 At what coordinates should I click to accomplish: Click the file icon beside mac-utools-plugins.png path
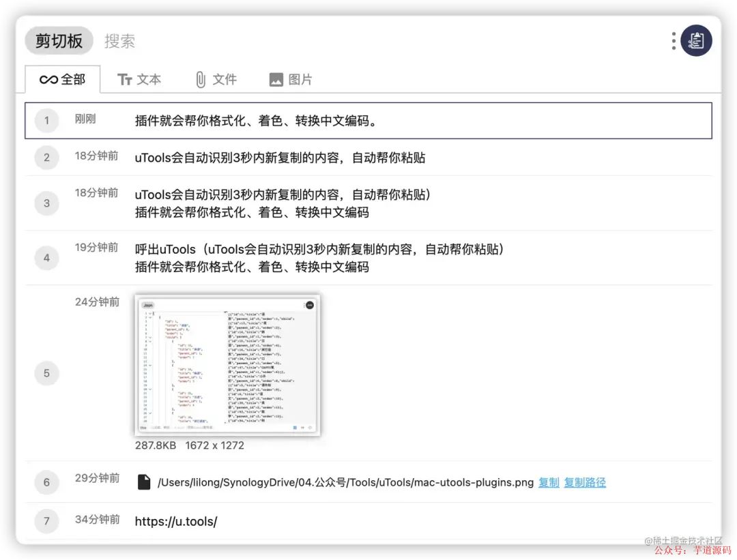coord(144,482)
